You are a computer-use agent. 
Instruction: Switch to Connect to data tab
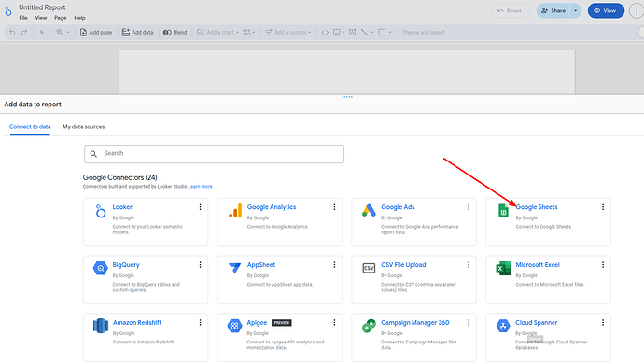pos(30,127)
